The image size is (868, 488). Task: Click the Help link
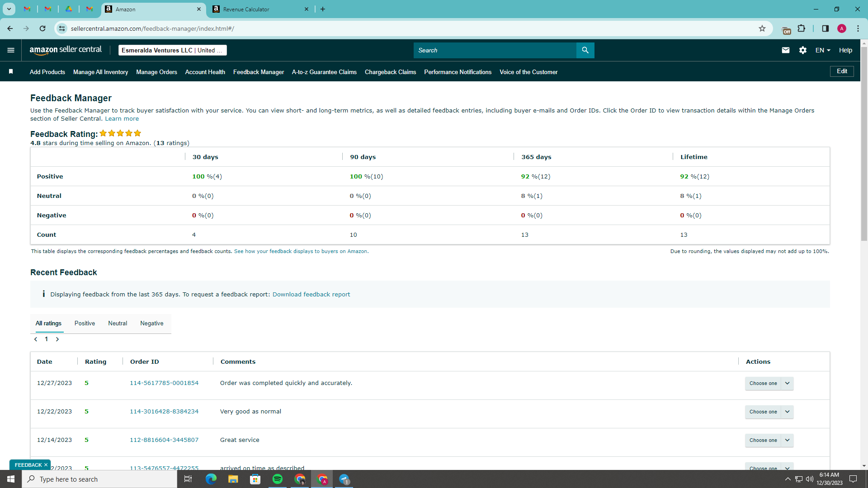tap(845, 50)
